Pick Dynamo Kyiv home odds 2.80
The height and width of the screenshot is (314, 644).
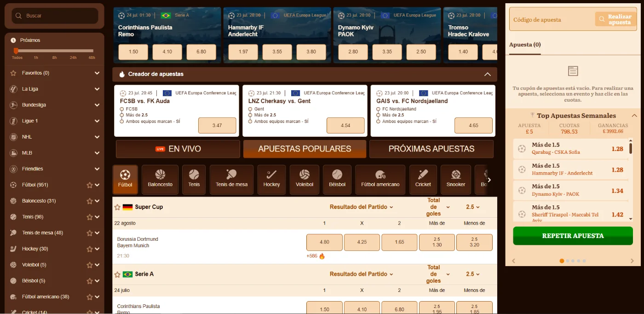tap(353, 52)
